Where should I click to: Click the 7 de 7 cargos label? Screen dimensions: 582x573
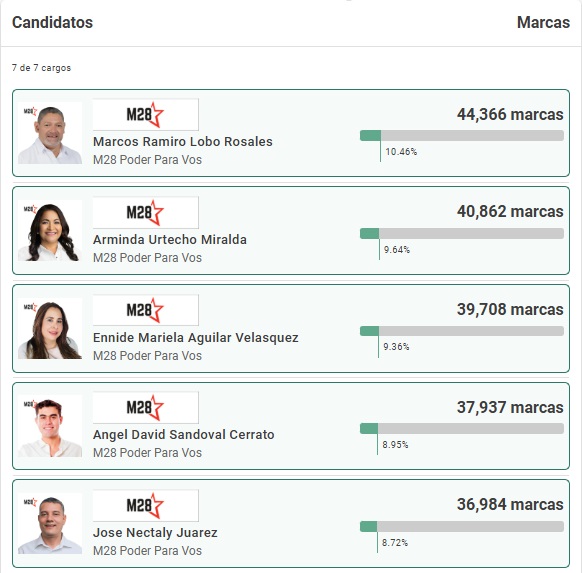pyautogui.click(x=41, y=68)
